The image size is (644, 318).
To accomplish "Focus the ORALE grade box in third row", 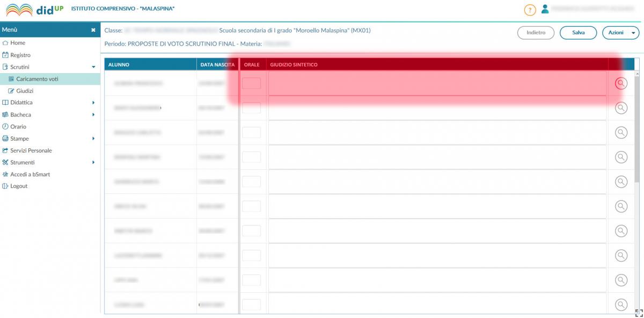I will click(251, 132).
